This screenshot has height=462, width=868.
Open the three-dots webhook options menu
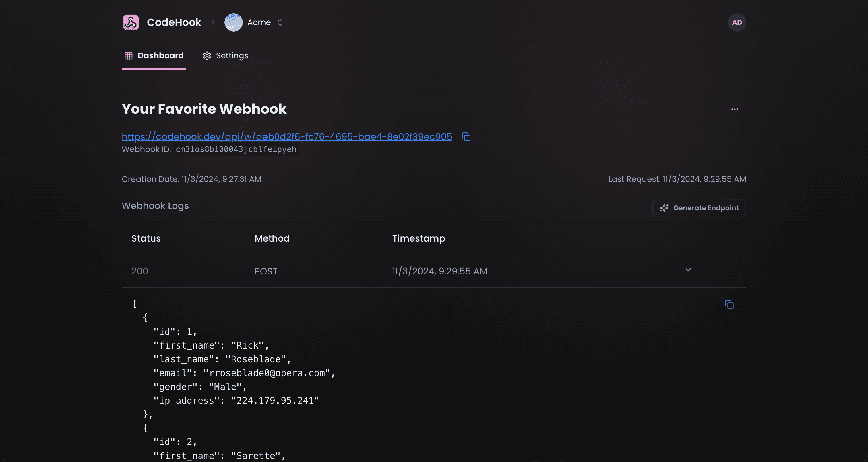[735, 109]
